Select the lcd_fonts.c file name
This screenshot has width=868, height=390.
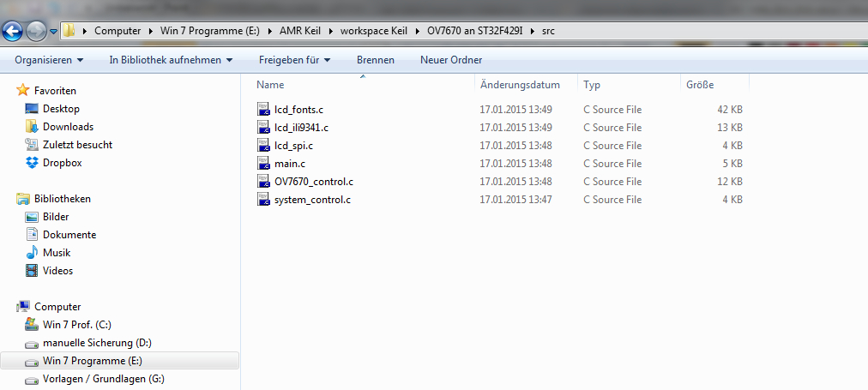coord(299,110)
